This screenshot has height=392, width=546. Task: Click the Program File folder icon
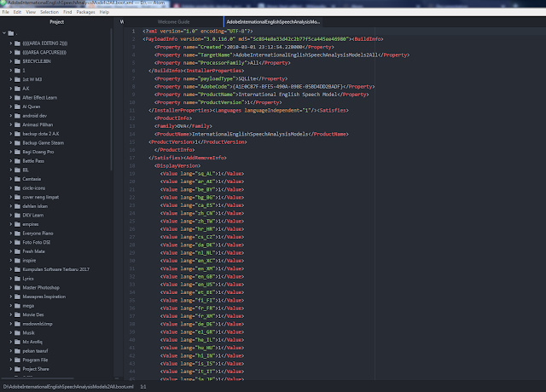click(x=17, y=360)
